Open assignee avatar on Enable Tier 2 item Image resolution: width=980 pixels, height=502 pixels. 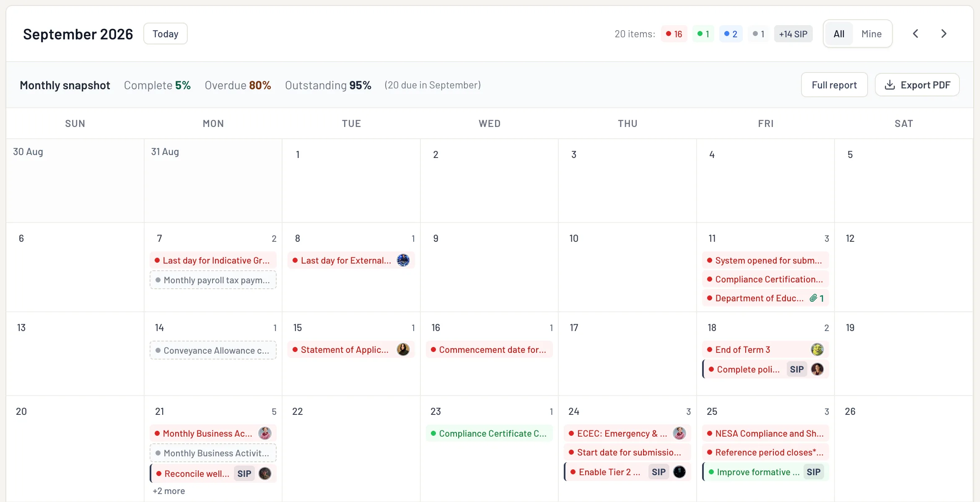coord(679,472)
